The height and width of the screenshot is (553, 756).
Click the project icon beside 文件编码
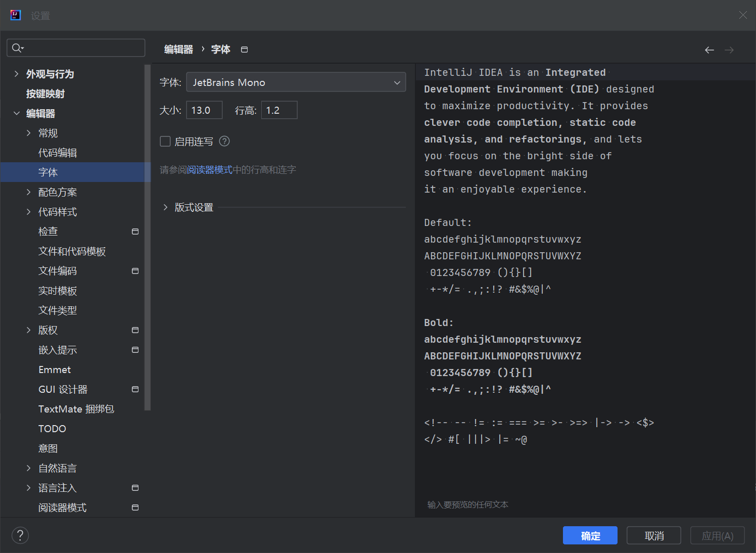(x=135, y=271)
